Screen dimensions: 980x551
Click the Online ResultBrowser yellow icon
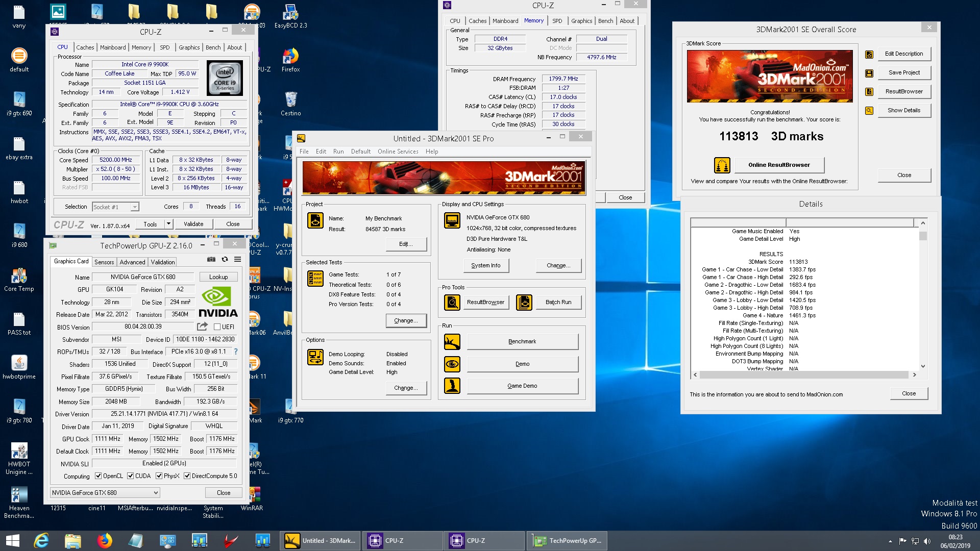tap(722, 165)
